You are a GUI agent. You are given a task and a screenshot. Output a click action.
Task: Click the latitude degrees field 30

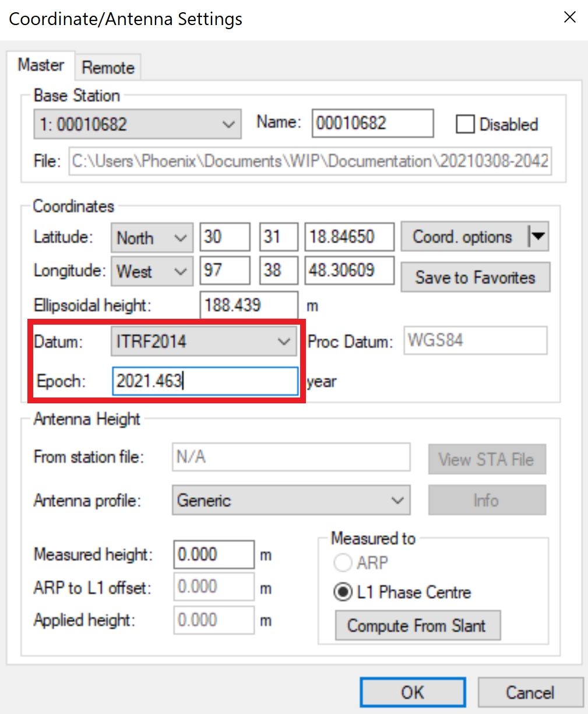point(225,237)
